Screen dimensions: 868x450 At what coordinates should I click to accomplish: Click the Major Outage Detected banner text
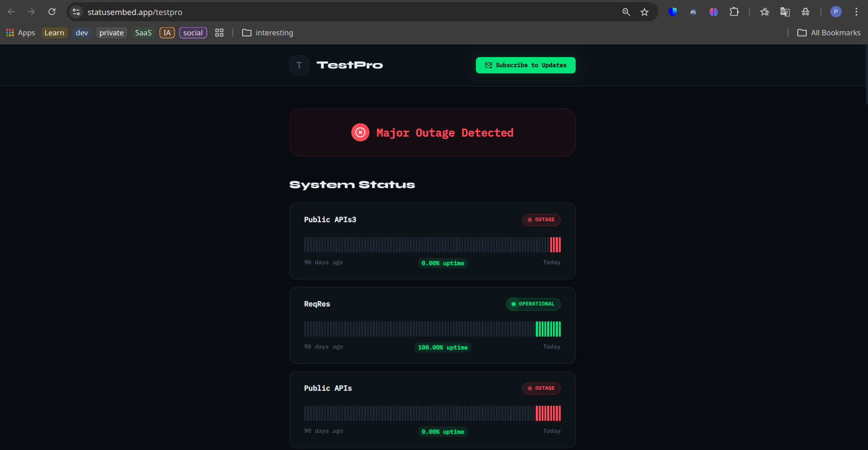point(445,133)
